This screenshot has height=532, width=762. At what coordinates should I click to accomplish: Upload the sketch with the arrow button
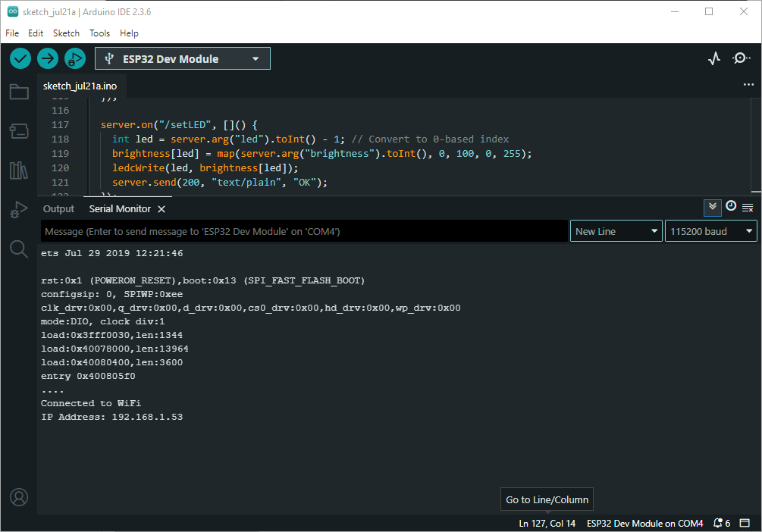(x=48, y=59)
